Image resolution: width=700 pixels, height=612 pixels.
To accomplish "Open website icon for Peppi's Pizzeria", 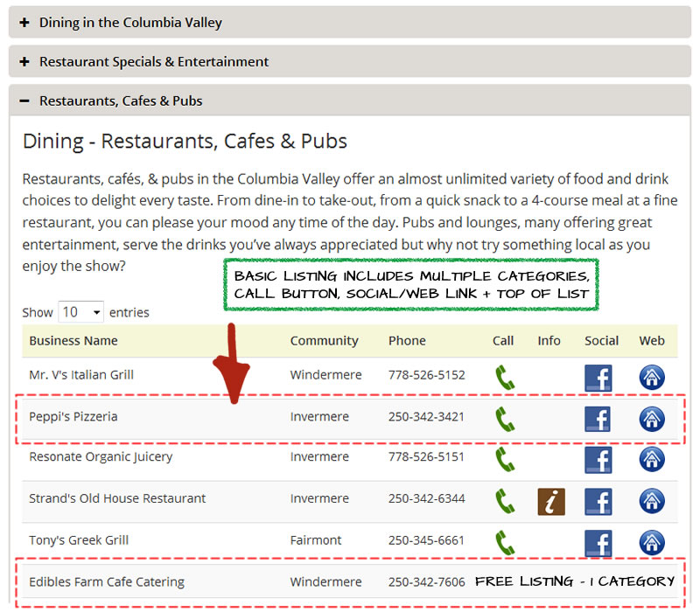I will 652,419.
